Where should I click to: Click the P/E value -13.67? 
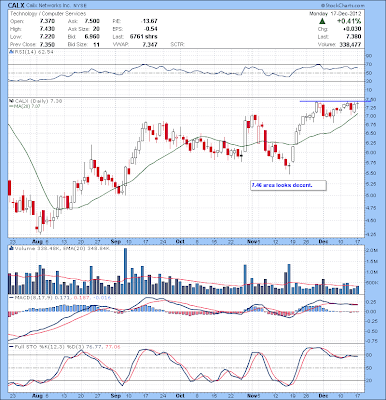coord(149,21)
